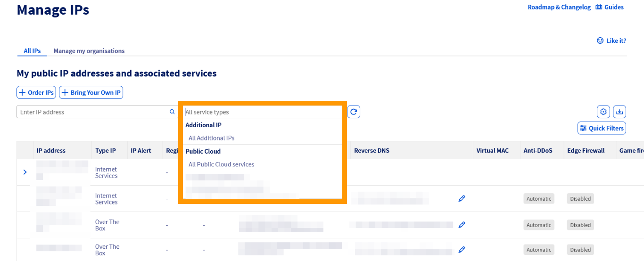
Task: Click the download export icon
Action: tap(619, 112)
